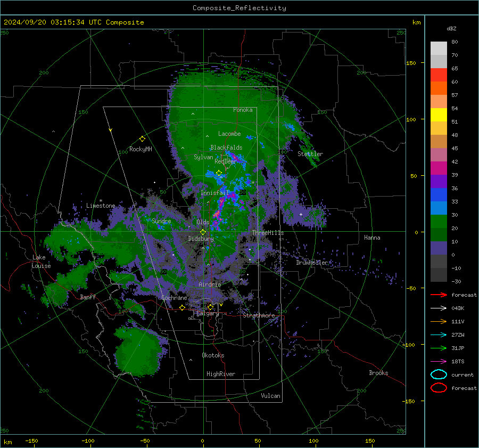Click the Ponoka city label
This screenshot has height=448, width=479.
[243, 110]
